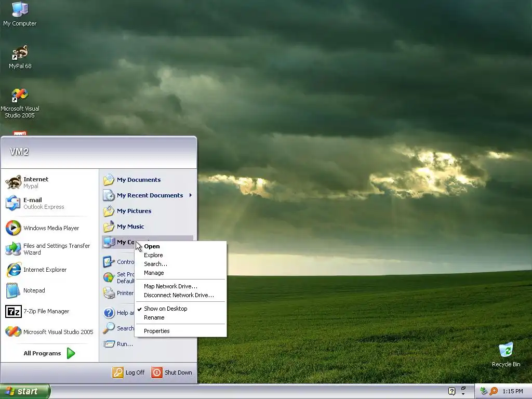Screen dimensions: 532x399
Task: Launch MyPal 68 desktop shortcut
Action: (x=20, y=57)
